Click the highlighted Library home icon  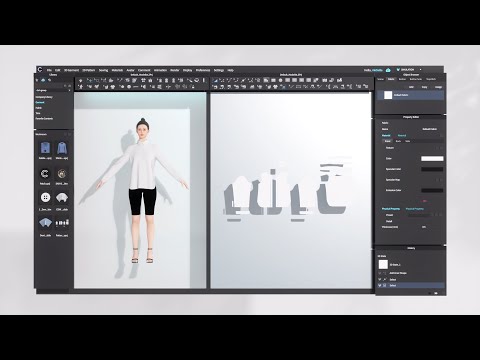(43, 80)
